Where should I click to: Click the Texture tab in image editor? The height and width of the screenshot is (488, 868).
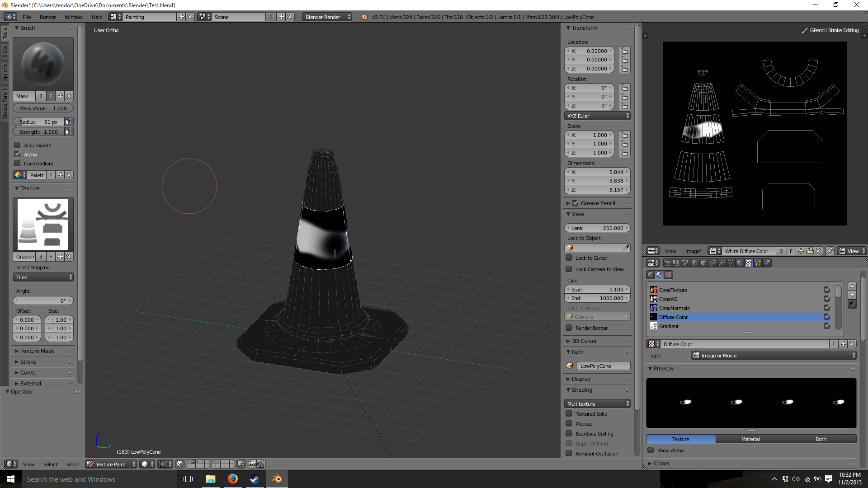pos(681,439)
